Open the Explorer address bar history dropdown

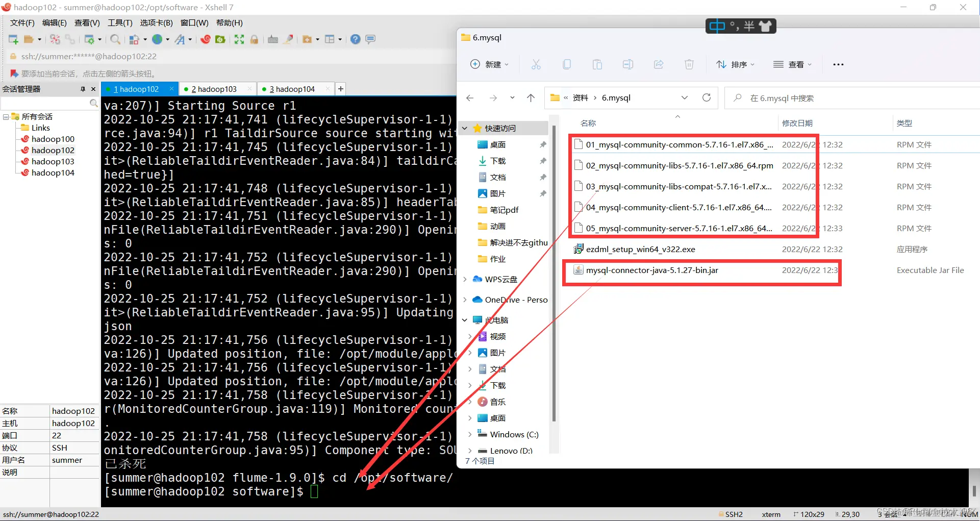click(x=685, y=97)
